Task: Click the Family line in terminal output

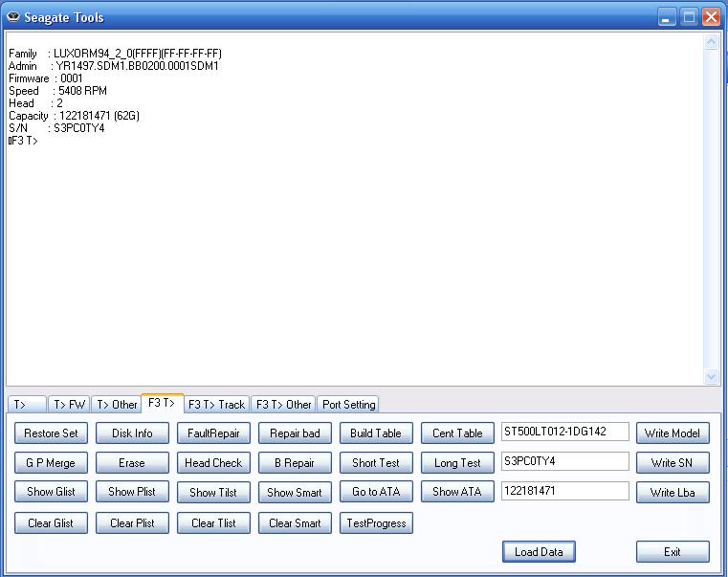Action: click(x=115, y=54)
